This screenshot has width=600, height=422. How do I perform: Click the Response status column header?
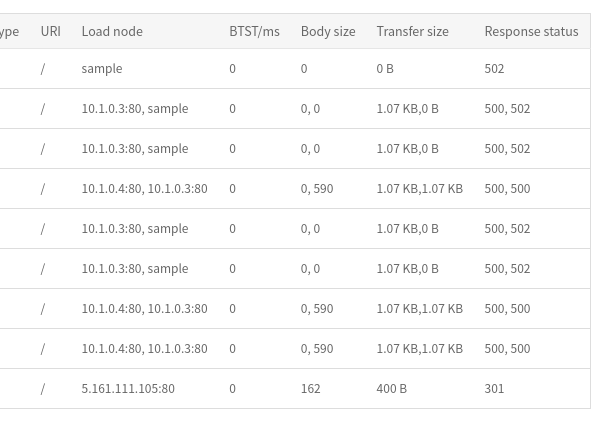click(531, 31)
